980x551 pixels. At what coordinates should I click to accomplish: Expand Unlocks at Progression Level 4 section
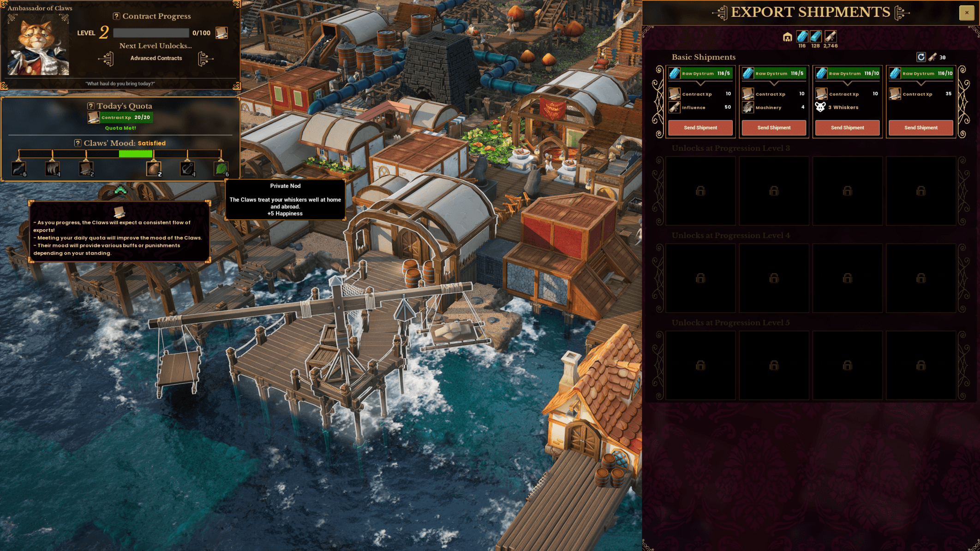[730, 236]
